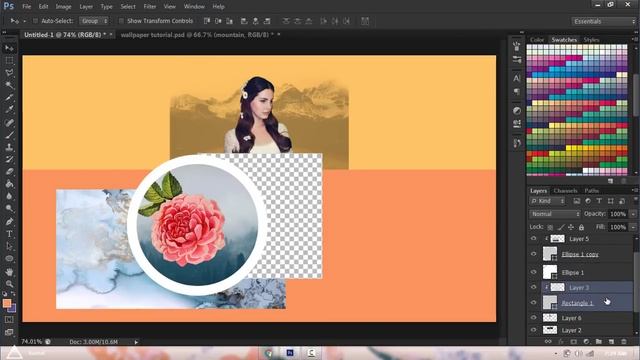The image size is (640, 360).
Task: Select the History Brush tool
Action: (9, 159)
